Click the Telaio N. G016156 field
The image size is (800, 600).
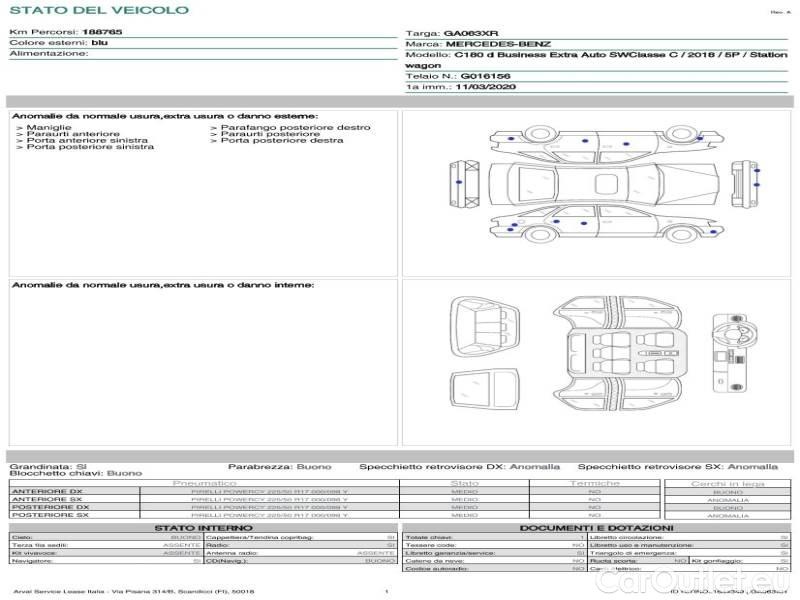tap(458, 76)
